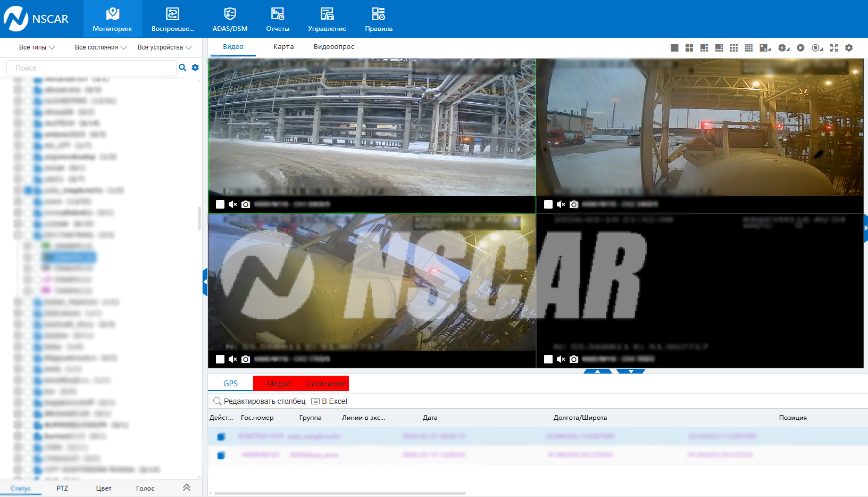Collapse data table with down-arrow handle
The height and width of the screenshot is (497, 868).
pos(631,371)
